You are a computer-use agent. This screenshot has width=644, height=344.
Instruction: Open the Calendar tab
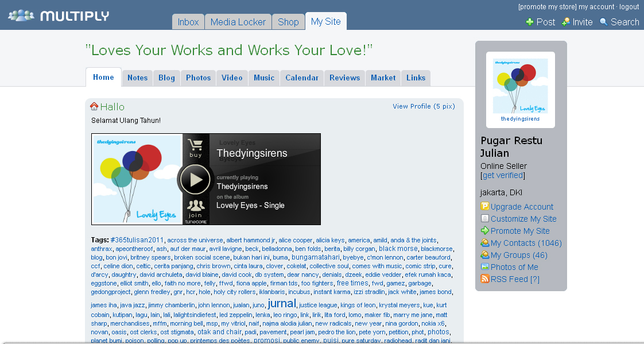click(x=301, y=78)
